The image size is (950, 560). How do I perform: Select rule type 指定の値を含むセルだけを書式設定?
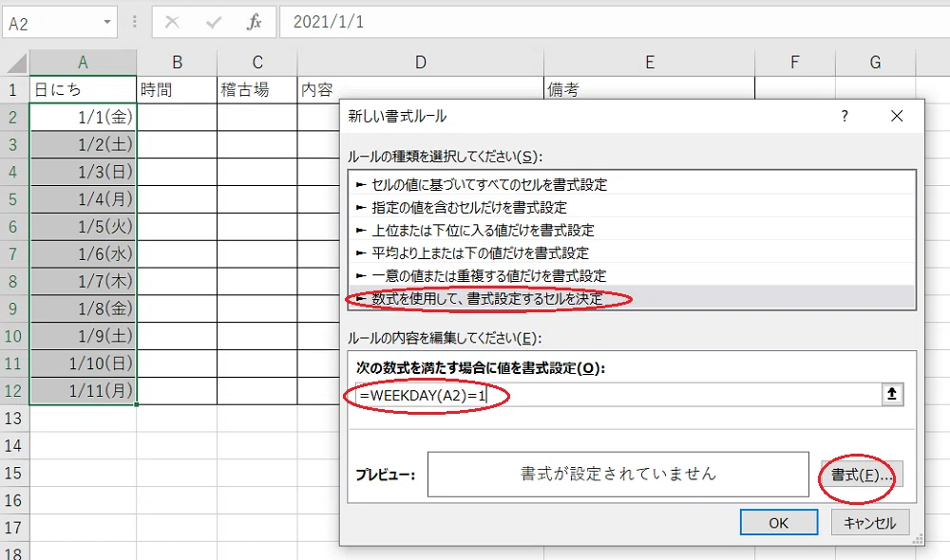(632, 208)
